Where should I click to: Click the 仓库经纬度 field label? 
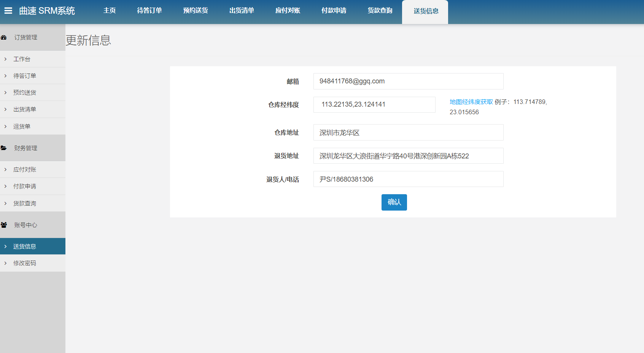point(284,105)
